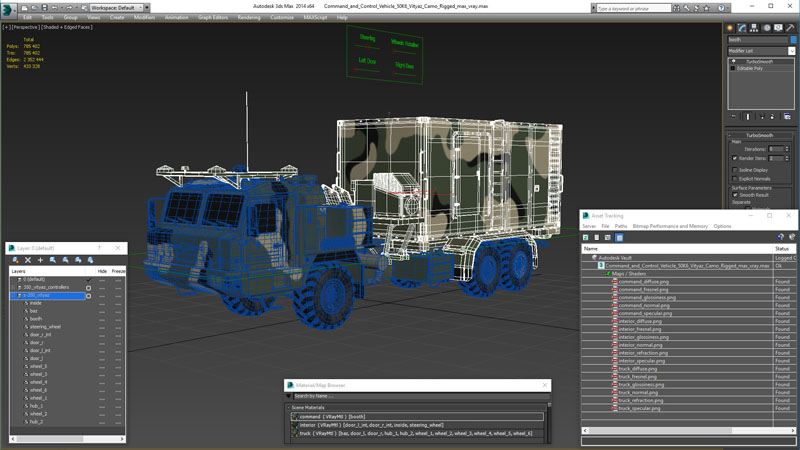Delete layer using X icon in Layer panel
This screenshot has height=450, width=800.
[28, 260]
